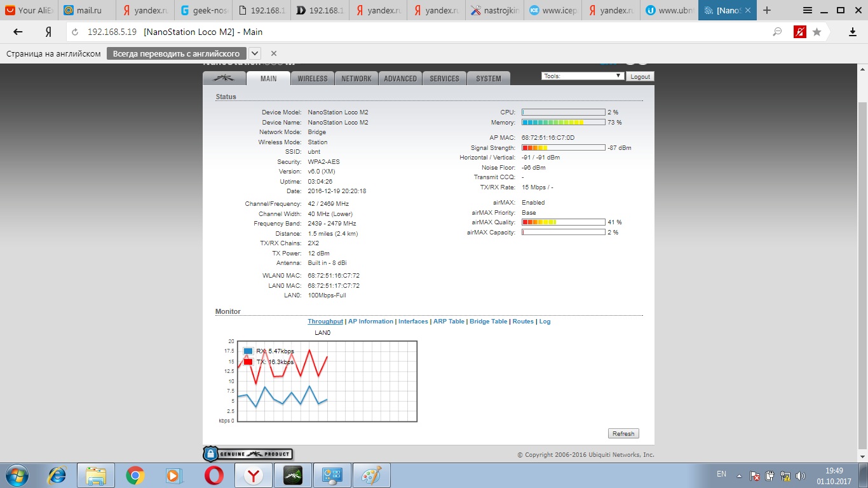Screen dimensions: 868x488
Task: Click the LAN0 throughput graph
Action: 327,381
